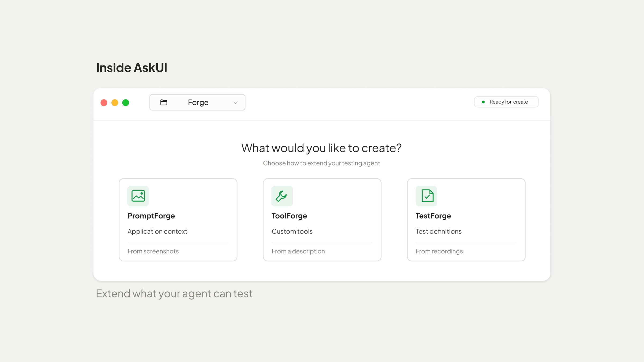Click the yellow minimize window button
This screenshot has width=644, height=362.
coord(115,103)
